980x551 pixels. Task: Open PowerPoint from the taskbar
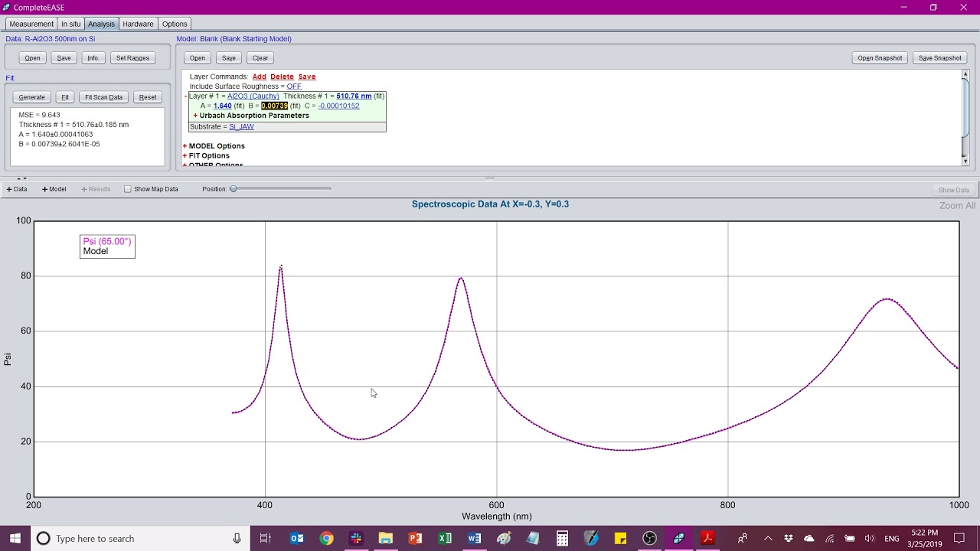click(x=415, y=539)
